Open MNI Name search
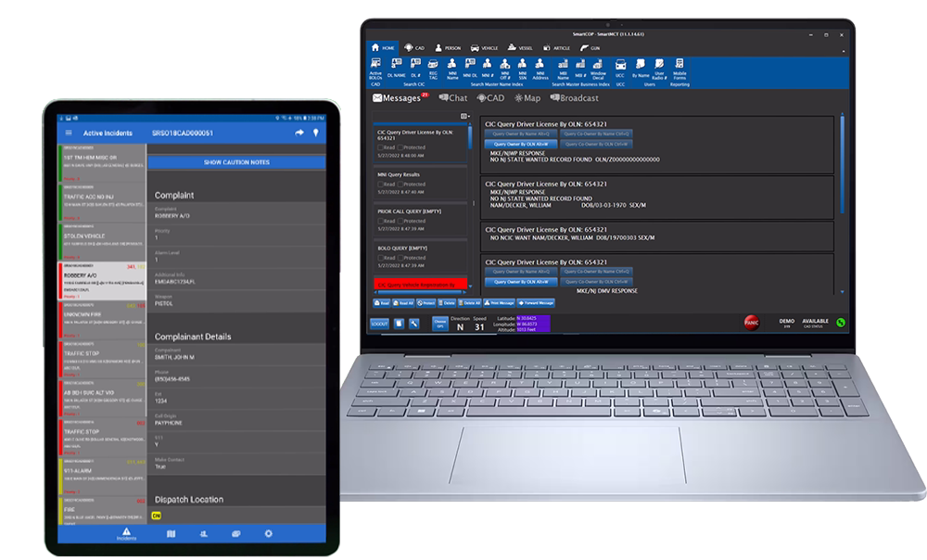 (x=452, y=69)
